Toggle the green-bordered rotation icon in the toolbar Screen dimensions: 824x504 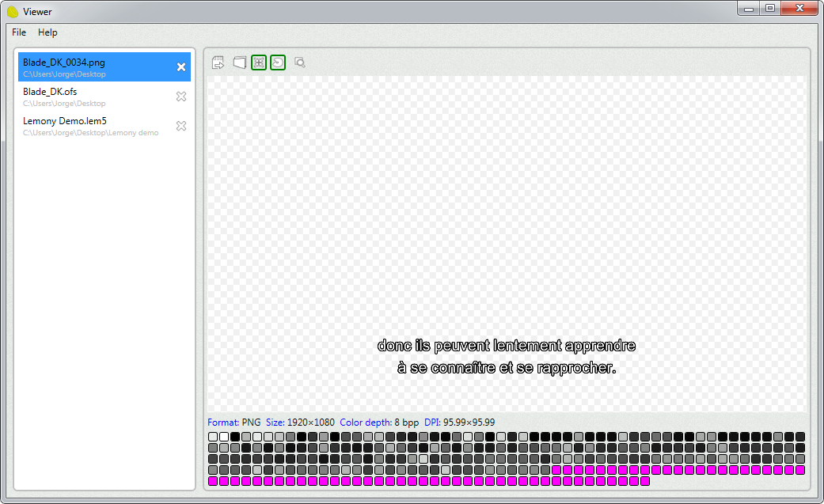coord(278,63)
